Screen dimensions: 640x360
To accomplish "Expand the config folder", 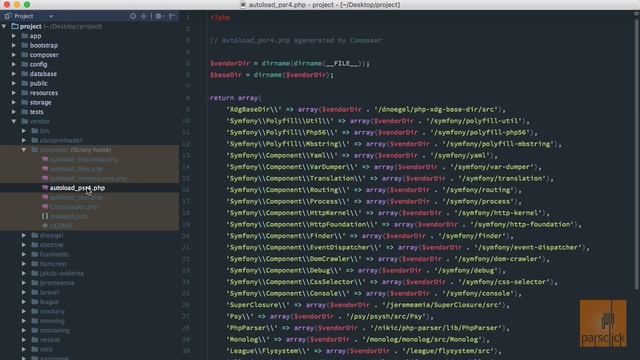I will [x=14, y=64].
